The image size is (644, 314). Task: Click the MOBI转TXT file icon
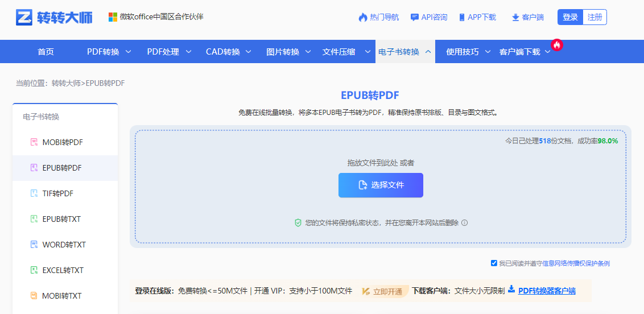[x=34, y=296]
